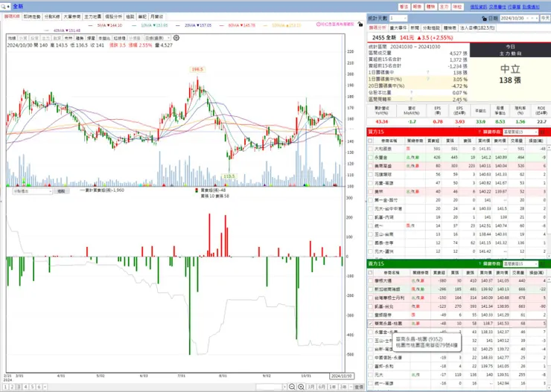Toggle the lock icon beside 日期
This screenshot has height=392, width=551.
tap(485, 19)
